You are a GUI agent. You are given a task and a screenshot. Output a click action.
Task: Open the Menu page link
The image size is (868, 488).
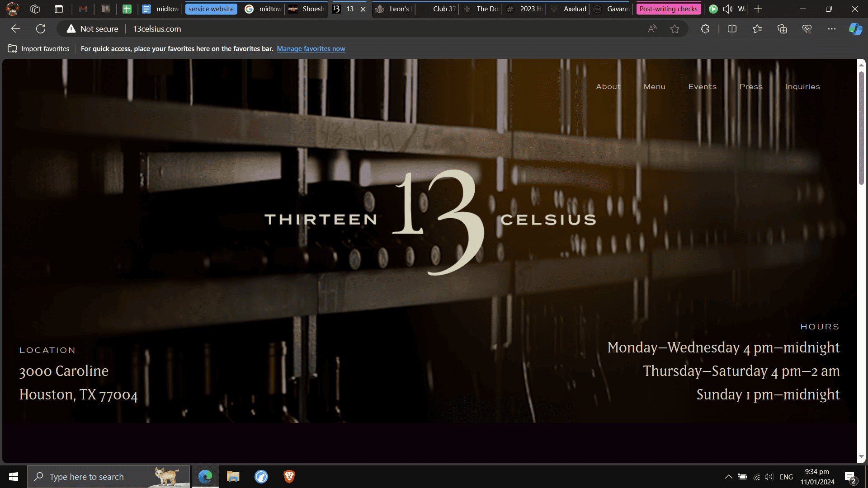pos(654,87)
